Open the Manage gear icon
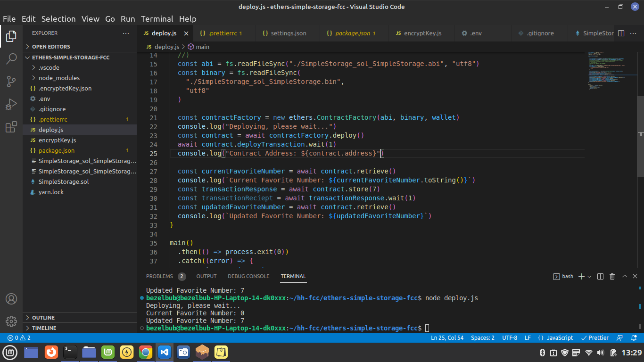Image resolution: width=644 pixels, height=362 pixels. point(11,321)
